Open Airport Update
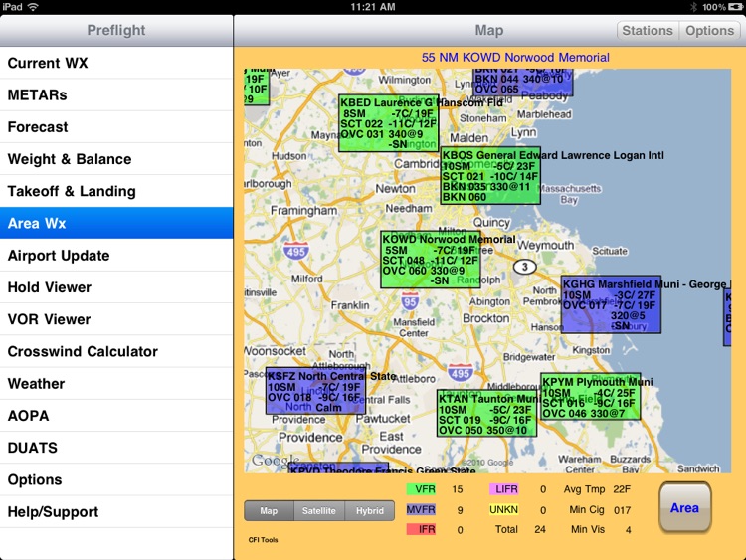Viewport: 746px width, 560px height. point(116,256)
